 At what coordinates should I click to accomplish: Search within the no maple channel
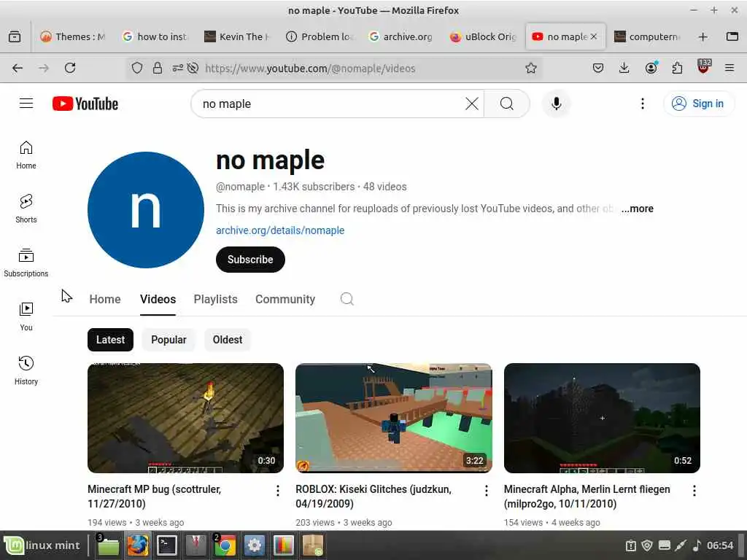click(x=347, y=299)
